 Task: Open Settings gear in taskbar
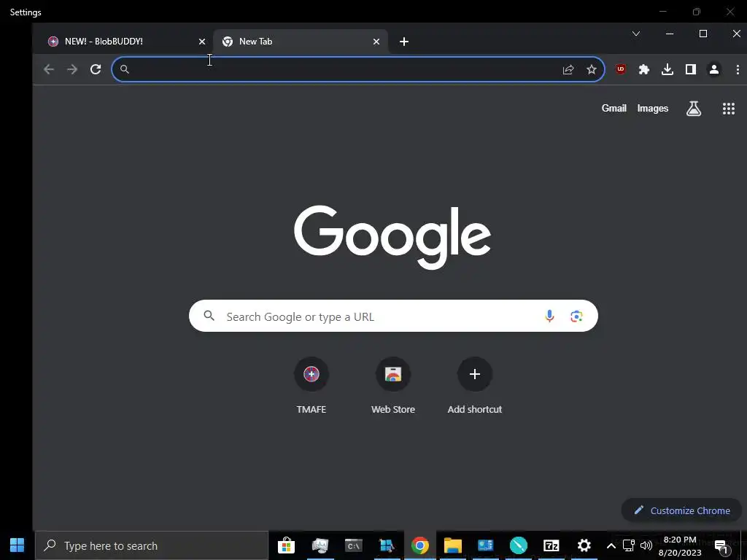584,545
